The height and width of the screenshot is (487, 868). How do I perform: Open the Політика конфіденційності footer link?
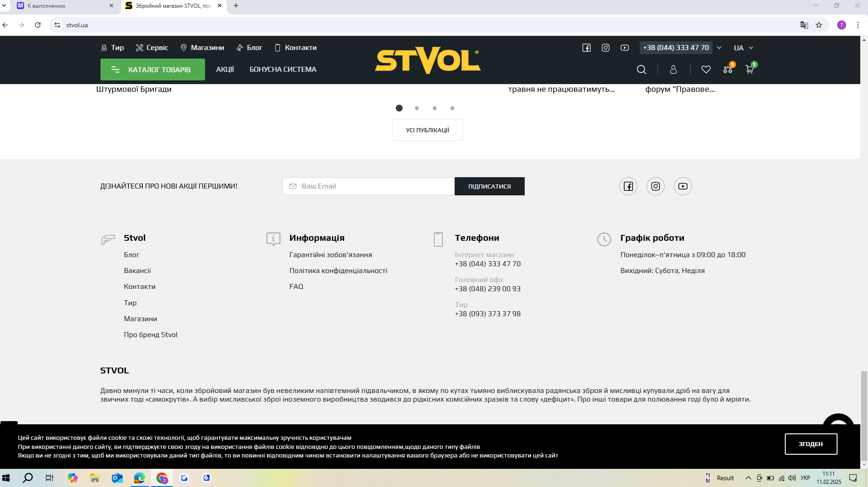click(x=338, y=271)
